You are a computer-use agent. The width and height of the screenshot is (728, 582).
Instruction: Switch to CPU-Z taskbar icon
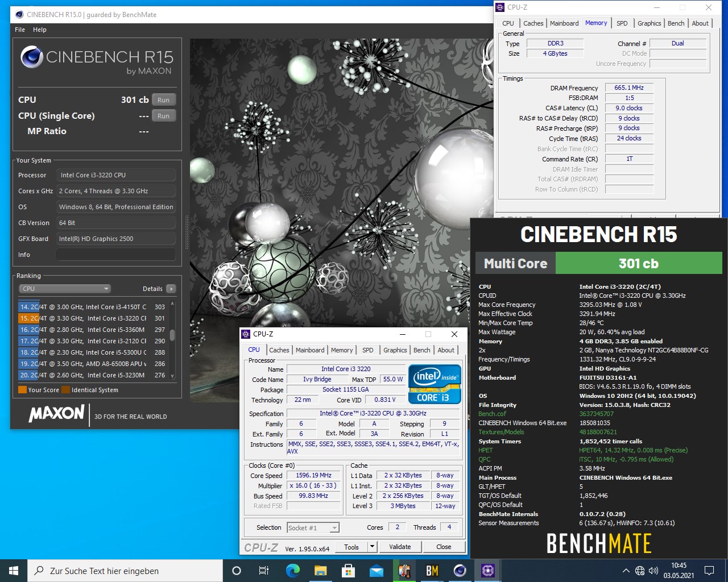[x=487, y=571]
